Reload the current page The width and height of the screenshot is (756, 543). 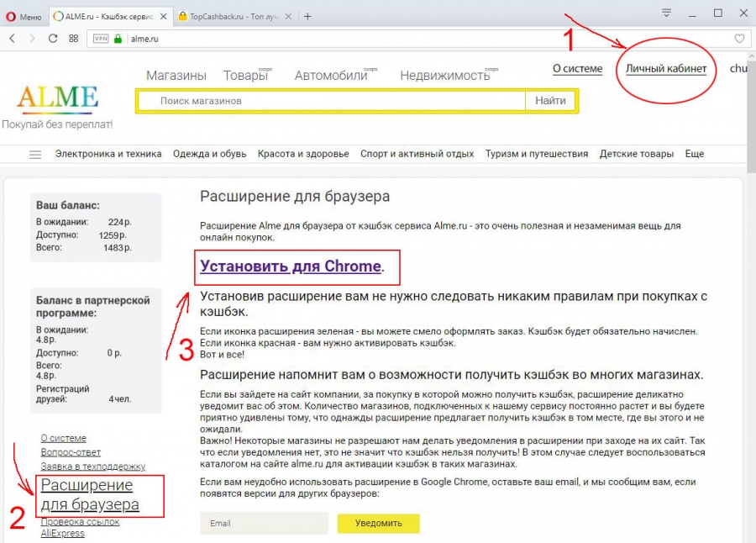[53, 39]
